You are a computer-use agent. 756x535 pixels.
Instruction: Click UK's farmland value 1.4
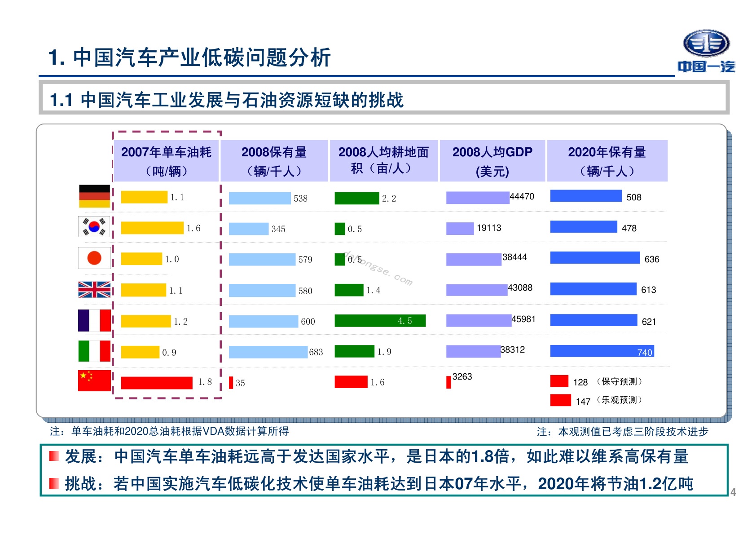(x=373, y=291)
